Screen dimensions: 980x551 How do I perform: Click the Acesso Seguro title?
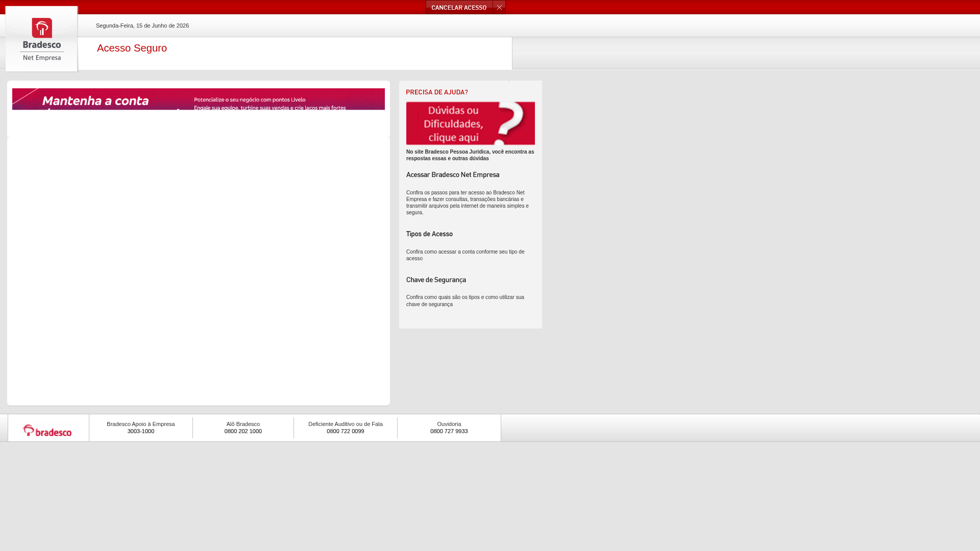pyautogui.click(x=132, y=48)
